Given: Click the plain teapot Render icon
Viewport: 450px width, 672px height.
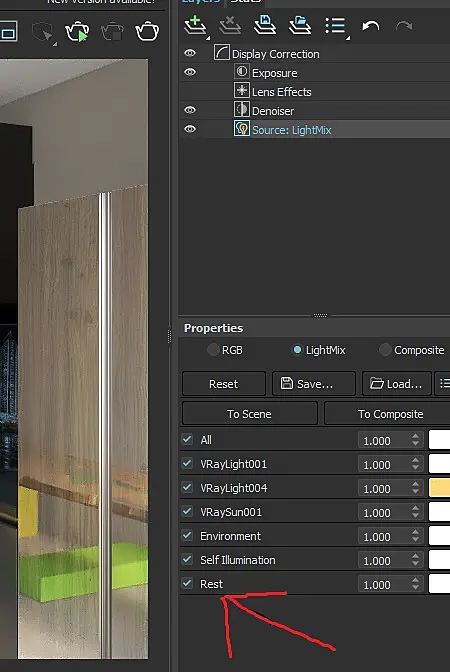Looking at the screenshot, I should click(x=147, y=31).
